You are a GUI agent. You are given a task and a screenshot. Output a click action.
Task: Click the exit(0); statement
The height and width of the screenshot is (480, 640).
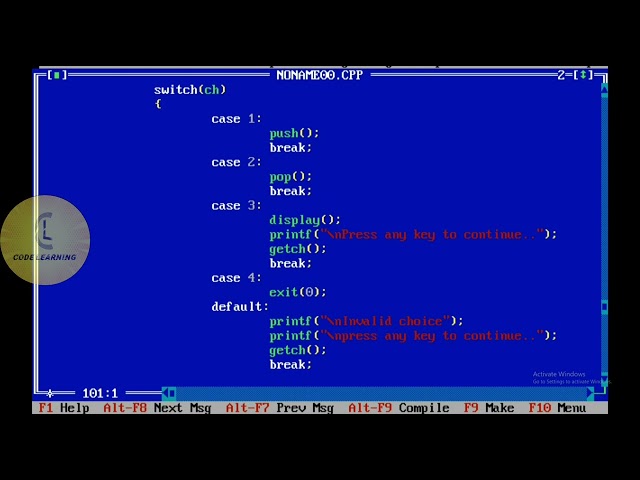tap(298, 292)
